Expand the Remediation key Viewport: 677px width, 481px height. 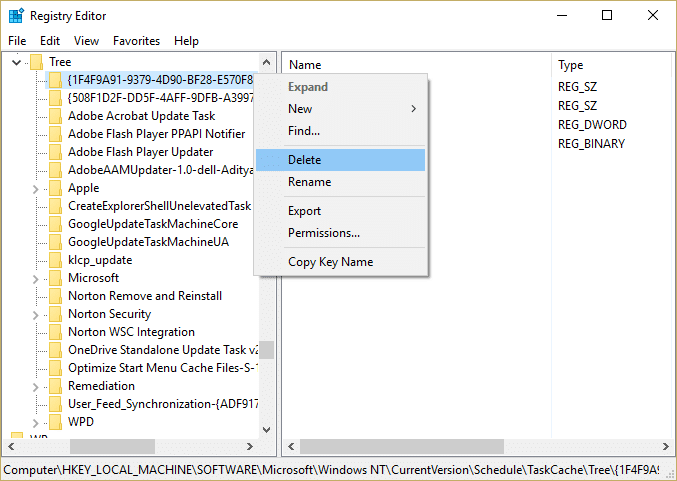coord(36,387)
